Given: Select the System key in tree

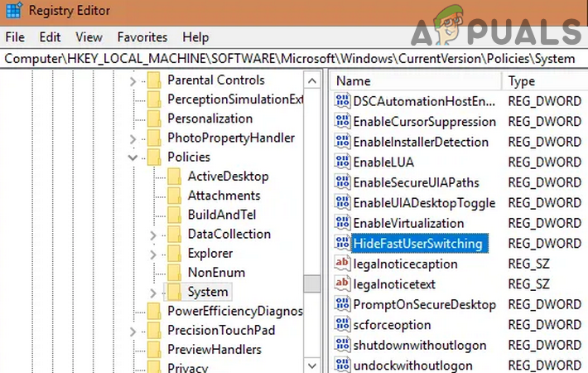Looking at the screenshot, I should [208, 292].
